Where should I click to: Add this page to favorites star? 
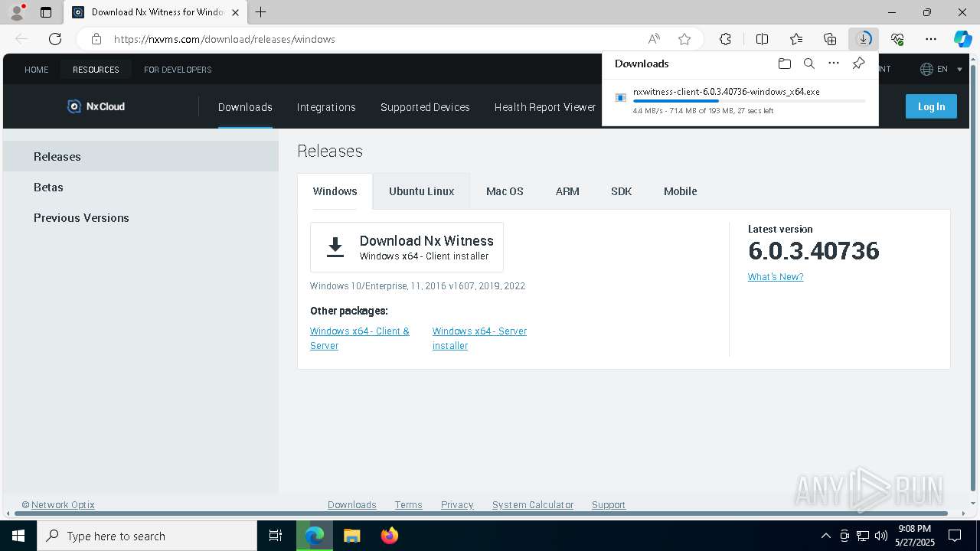coord(684,39)
